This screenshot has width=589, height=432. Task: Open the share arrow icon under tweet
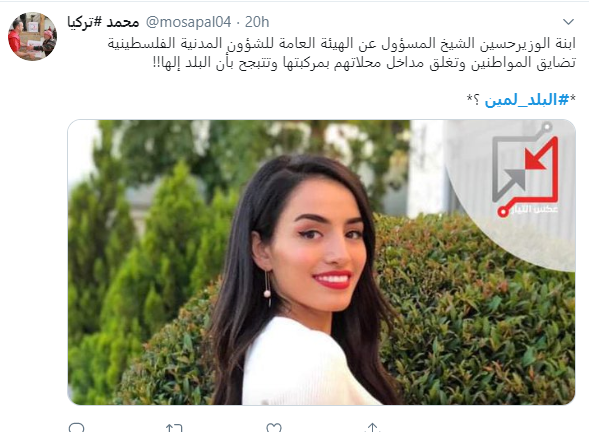click(372, 427)
